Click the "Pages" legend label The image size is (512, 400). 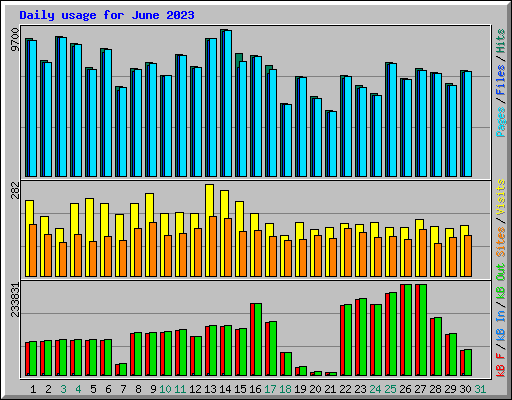(x=501, y=122)
